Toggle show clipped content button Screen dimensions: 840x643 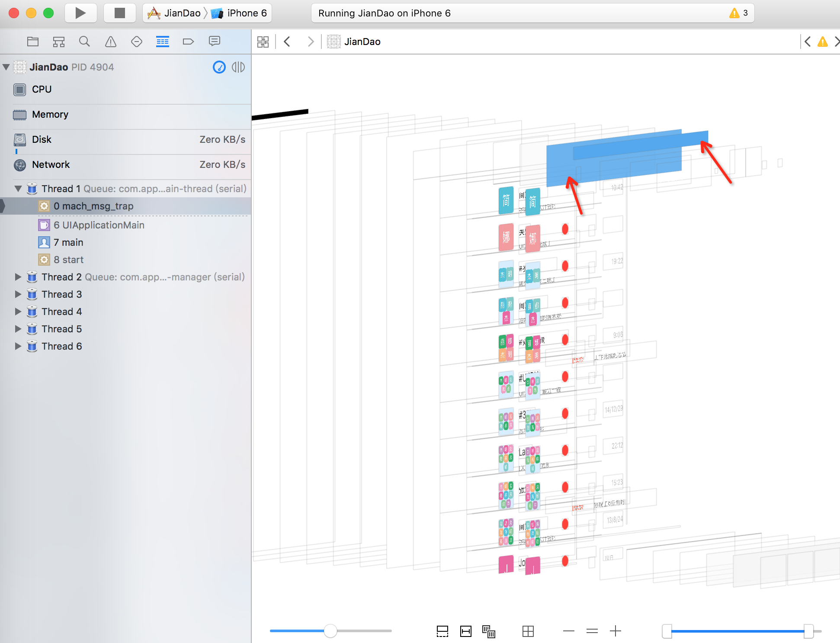[442, 631]
